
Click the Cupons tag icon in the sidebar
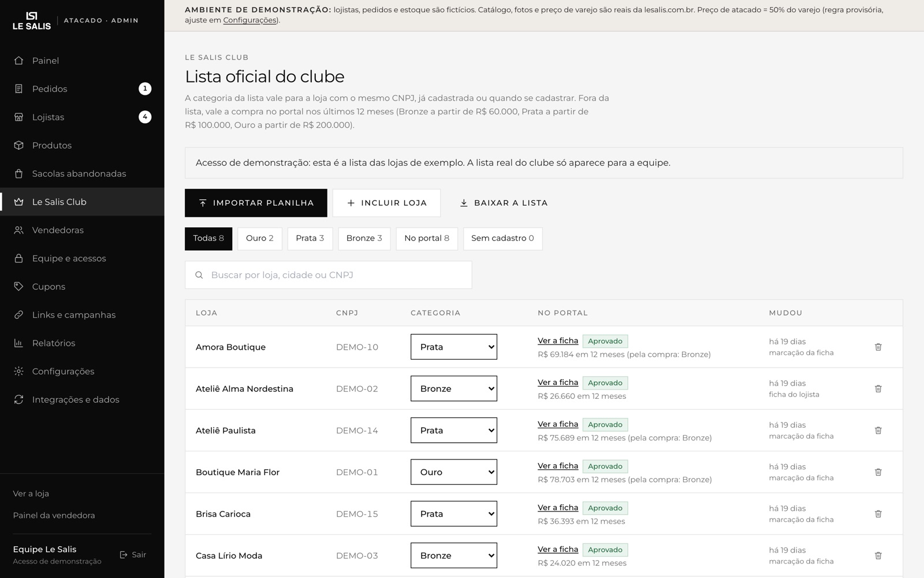pos(18,287)
